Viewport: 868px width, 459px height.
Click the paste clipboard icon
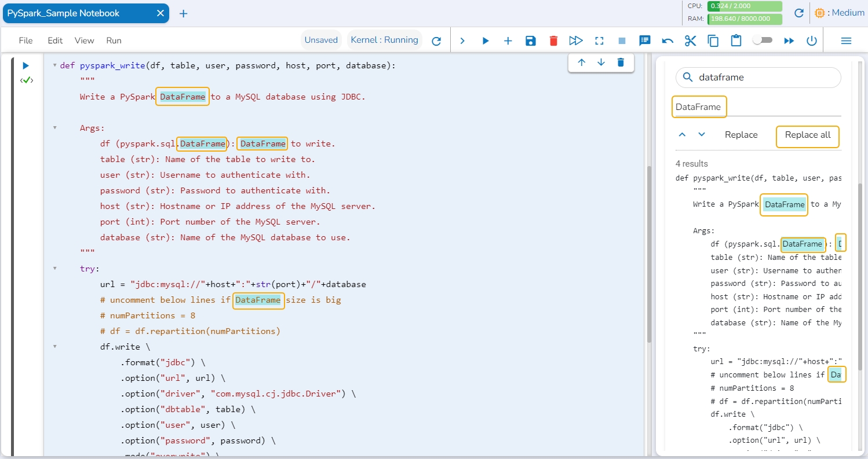[736, 41]
